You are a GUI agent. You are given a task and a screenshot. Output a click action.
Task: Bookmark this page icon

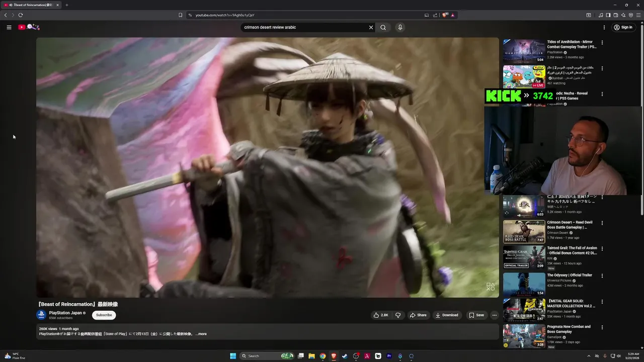(x=180, y=15)
